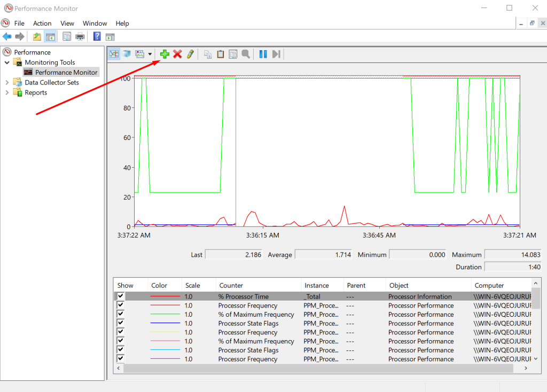The width and height of the screenshot is (547, 392).
Task: Uncheck Show for the magenta Processor Frequency row
Action: click(121, 358)
